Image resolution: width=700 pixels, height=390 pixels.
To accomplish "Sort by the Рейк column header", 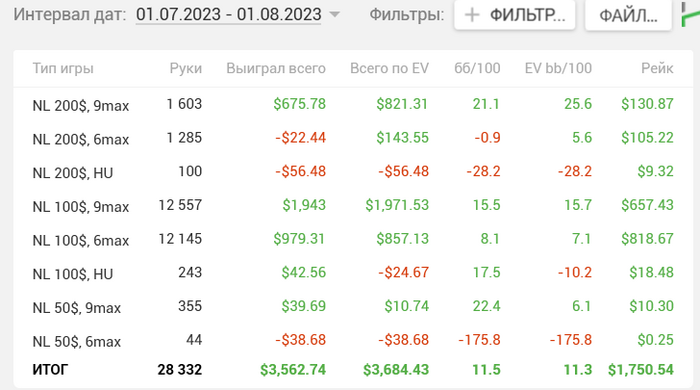I will [x=657, y=68].
